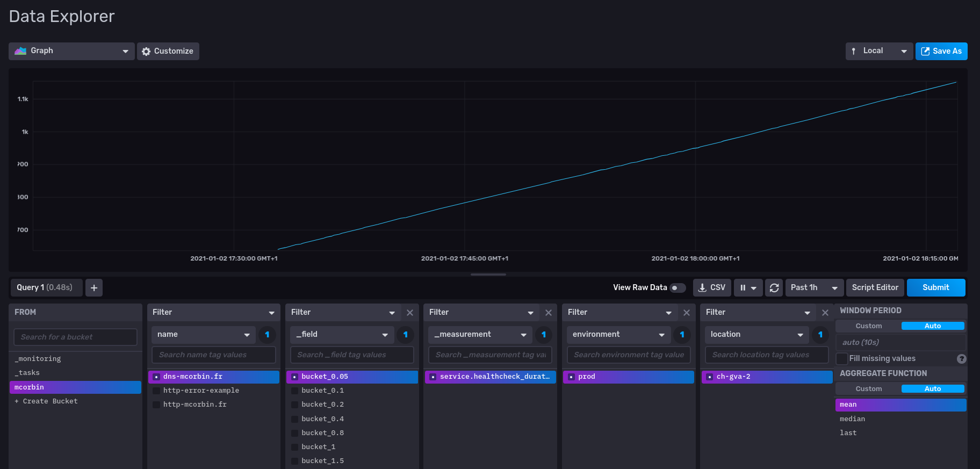The width and height of the screenshot is (980, 469).
Task: Remove the environment filter with X
Action: 687,313
